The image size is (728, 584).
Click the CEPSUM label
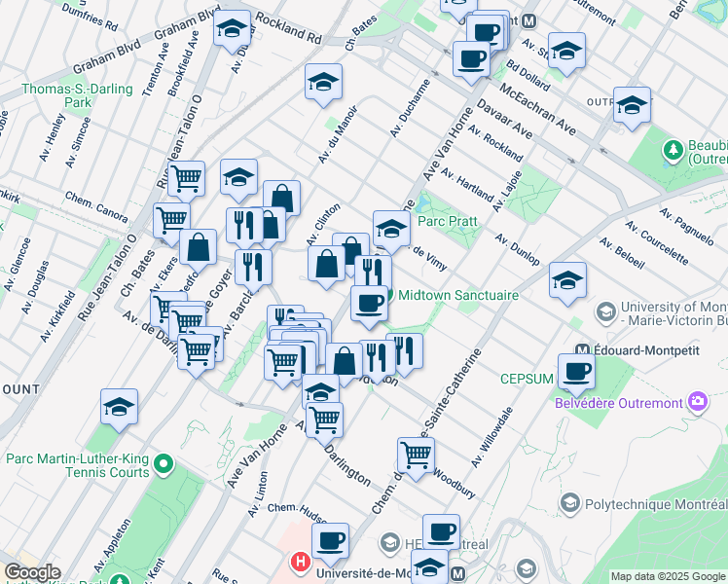point(527,379)
